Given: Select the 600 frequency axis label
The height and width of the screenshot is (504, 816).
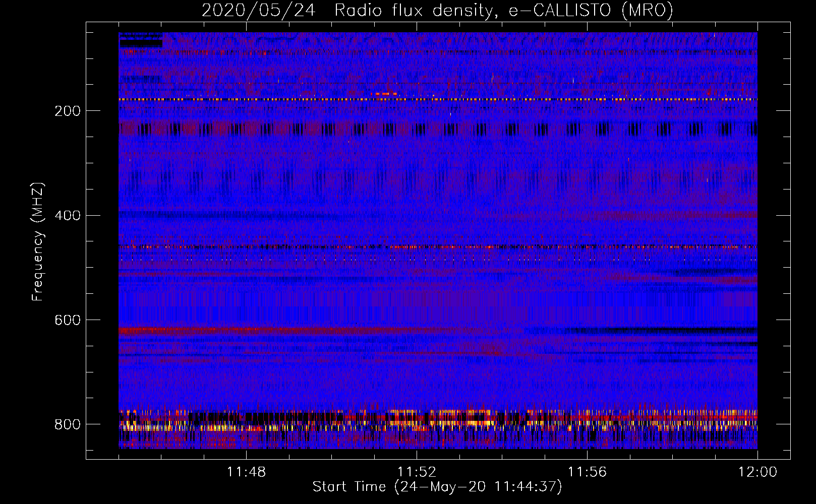Looking at the screenshot, I should [68, 320].
